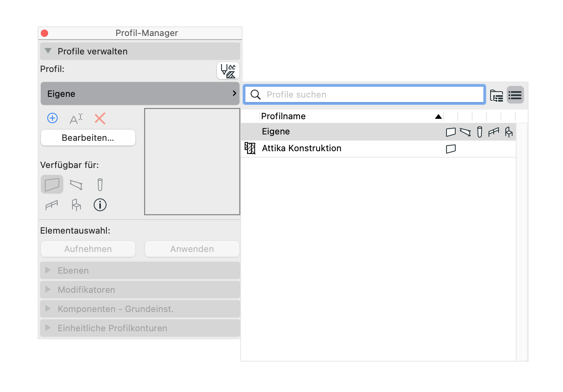Screen dimensions: 563x392
Task: Switch to folder view in profile list
Action: tap(497, 95)
